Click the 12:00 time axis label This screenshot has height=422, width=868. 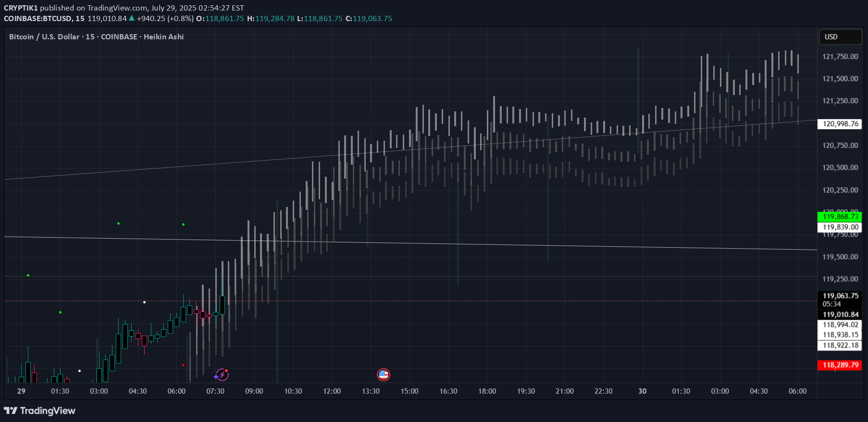[x=332, y=391]
